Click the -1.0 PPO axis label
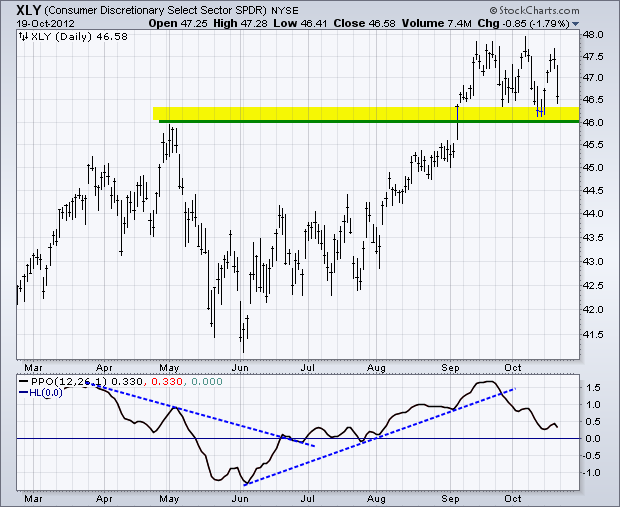This screenshot has width=620, height=507. [x=592, y=473]
